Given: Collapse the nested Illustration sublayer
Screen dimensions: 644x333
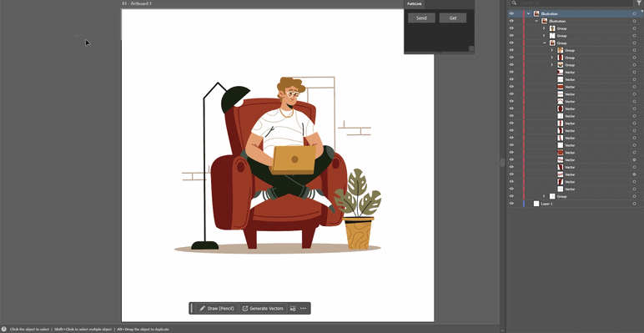Looking at the screenshot, I should [536, 21].
